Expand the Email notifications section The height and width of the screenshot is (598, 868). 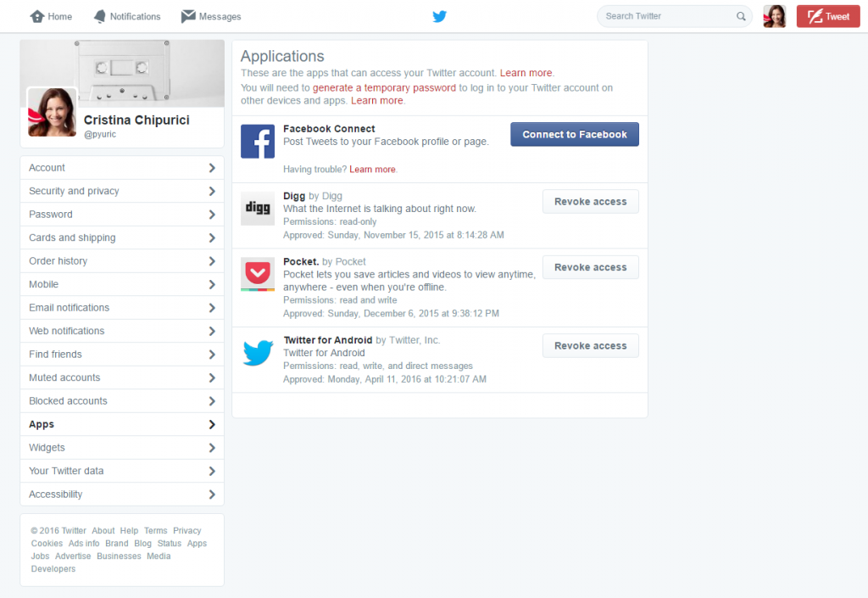click(122, 307)
